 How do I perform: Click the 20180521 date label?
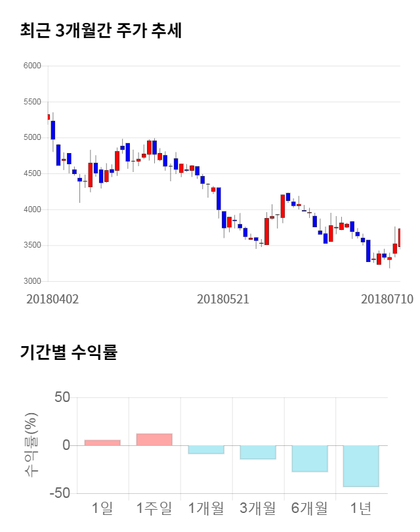coord(222,299)
